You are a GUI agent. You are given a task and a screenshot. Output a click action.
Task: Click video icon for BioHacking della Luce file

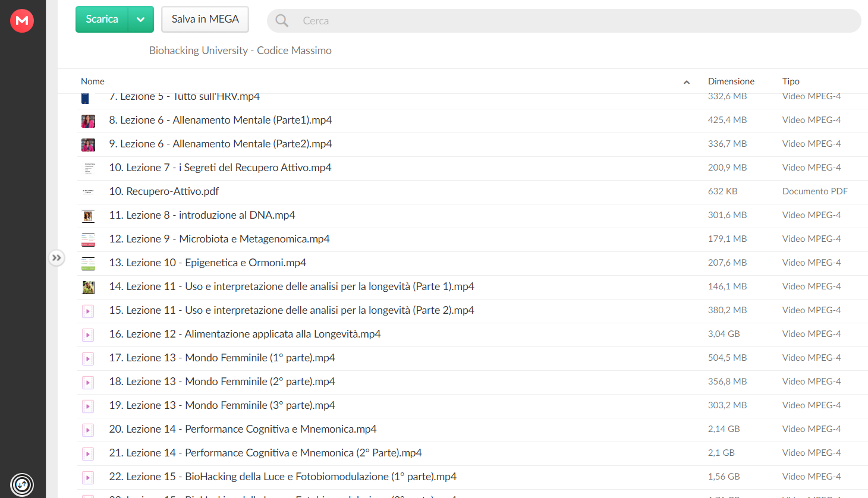click(88, 477)
